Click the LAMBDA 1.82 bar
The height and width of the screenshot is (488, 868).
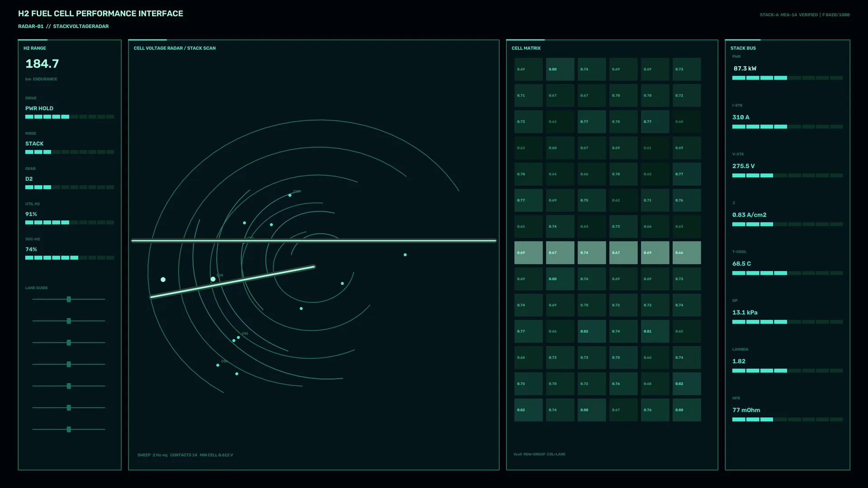tap(788, 371)
